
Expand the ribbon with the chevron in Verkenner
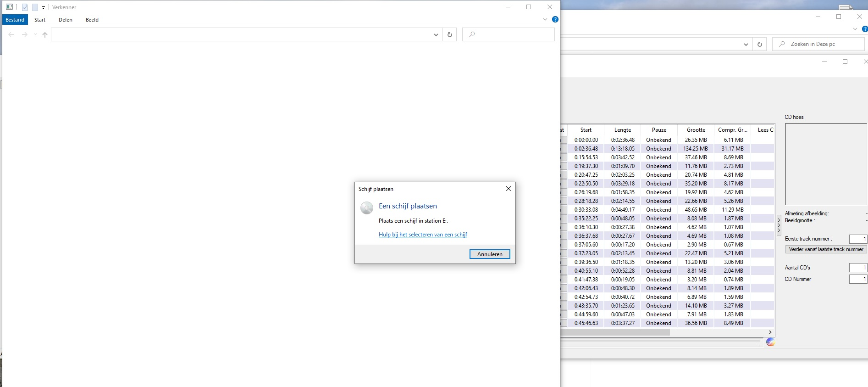click(545, 19)
